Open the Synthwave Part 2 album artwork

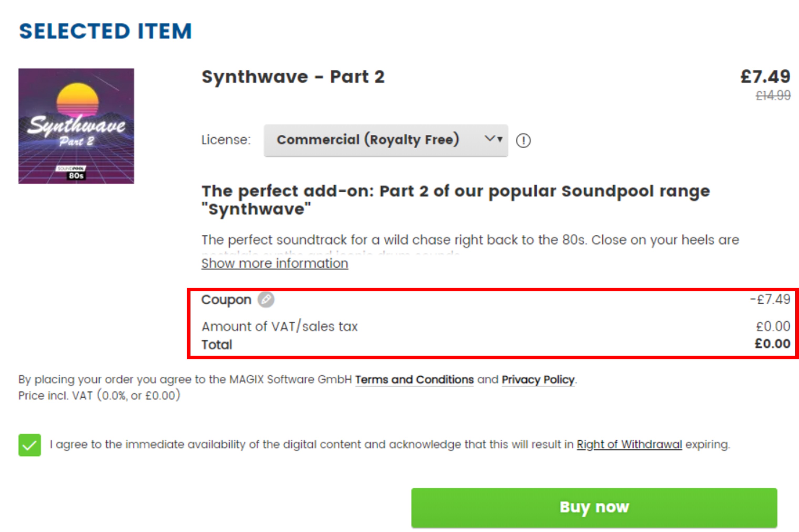[x=76, y=125]
